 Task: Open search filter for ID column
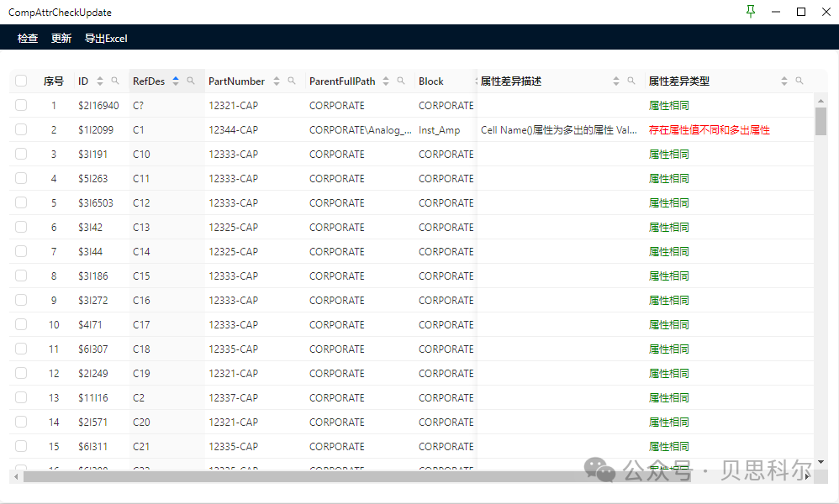(115, 81)
